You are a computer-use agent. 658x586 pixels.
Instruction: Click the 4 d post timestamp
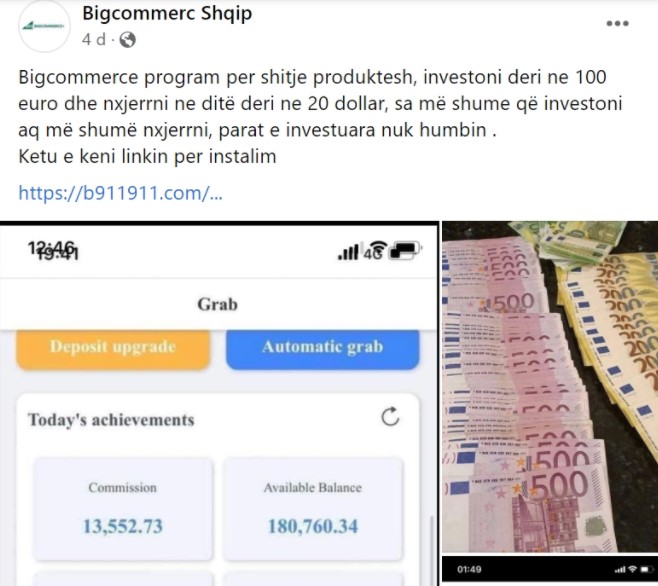tap(94, 40)
